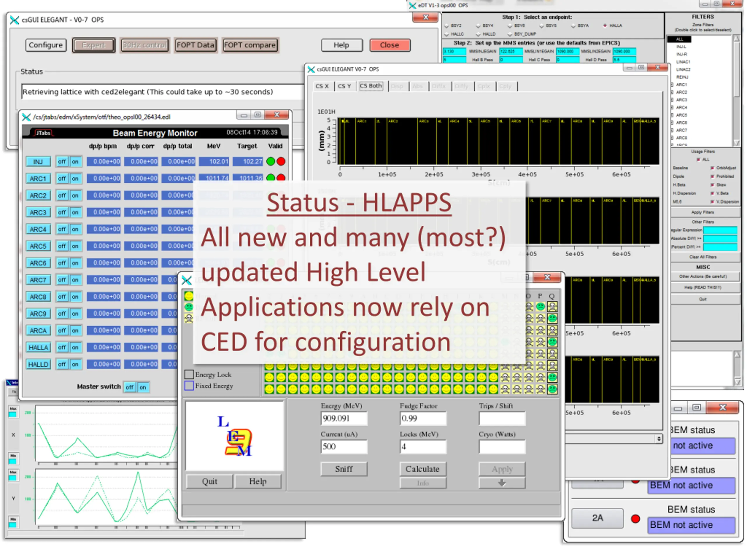Click the Calculate button in LEM
This screenshot has height=560, width=747.
pyautogui.click(x=423, y=469)
